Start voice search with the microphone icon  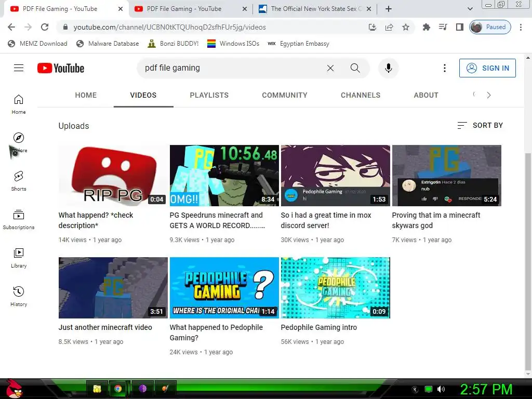pyautogui.click(x=389, y=68)
